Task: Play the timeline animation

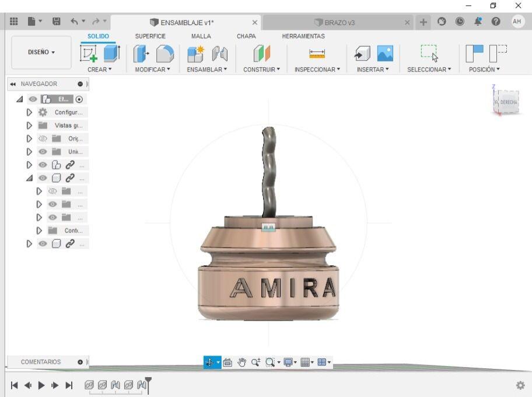Action: (41, 385)
